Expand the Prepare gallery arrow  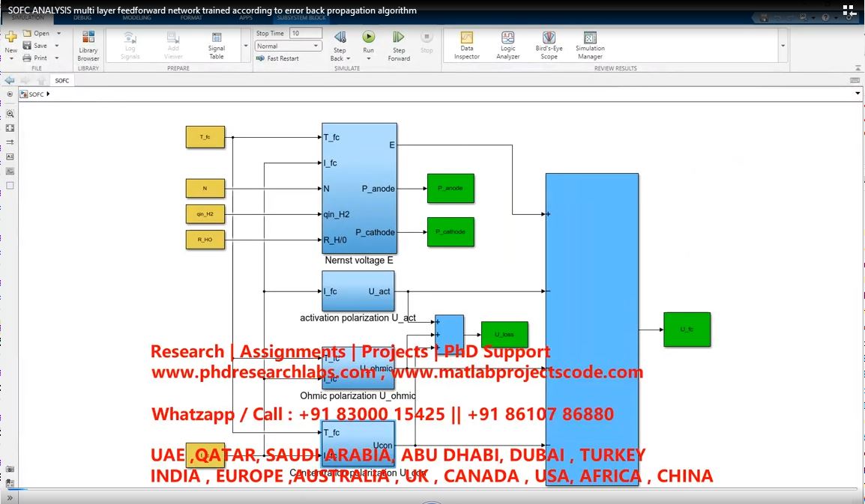tap(246, 46)
